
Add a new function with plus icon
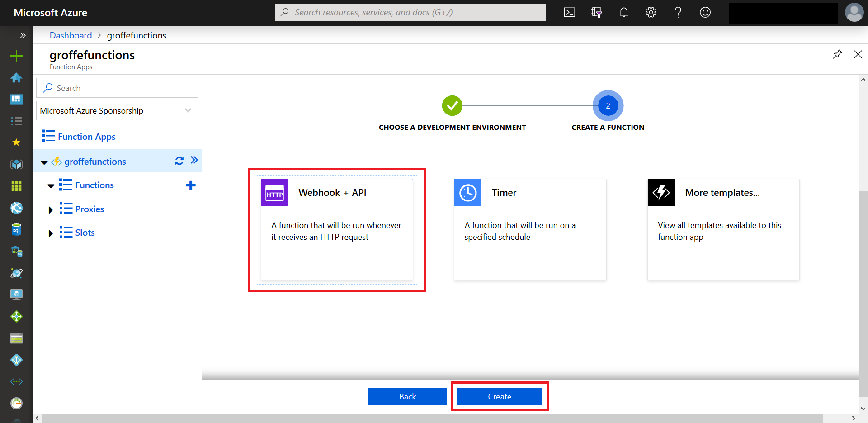191,185
